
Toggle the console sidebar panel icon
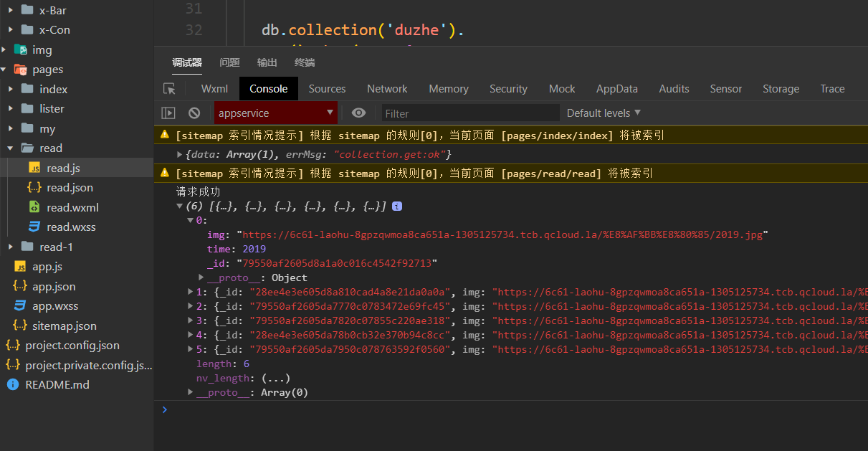point(168,113)
